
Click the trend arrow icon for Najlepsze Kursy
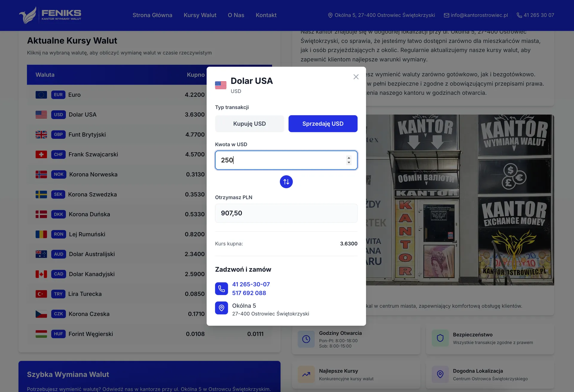[x=306, y=374]
